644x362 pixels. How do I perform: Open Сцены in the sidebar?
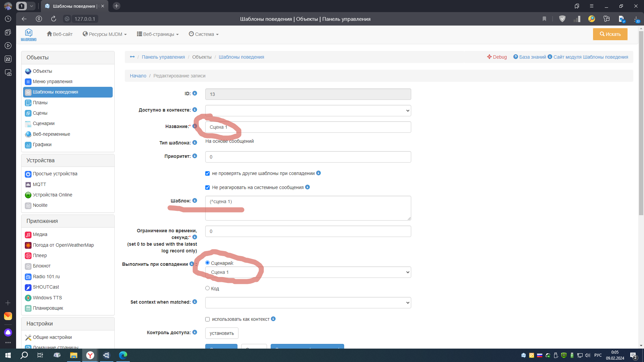click(x=40, y=113)
